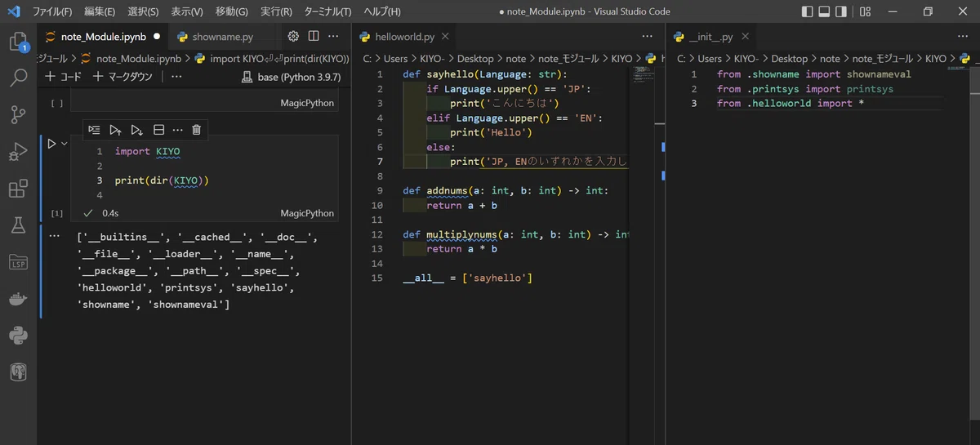The height and width of the screenshot is (445, 980).
Task: Execute cell and below icon in toolbar
Action: tap(136, 130)
